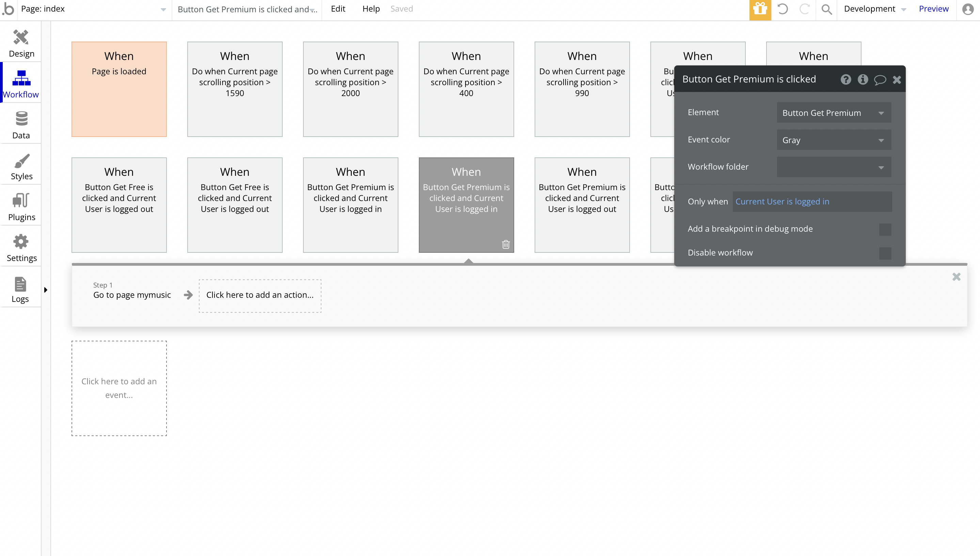Enable the debug mode breakpoint checkbox
The image size is (980, 556).
(x=885, y=229)
